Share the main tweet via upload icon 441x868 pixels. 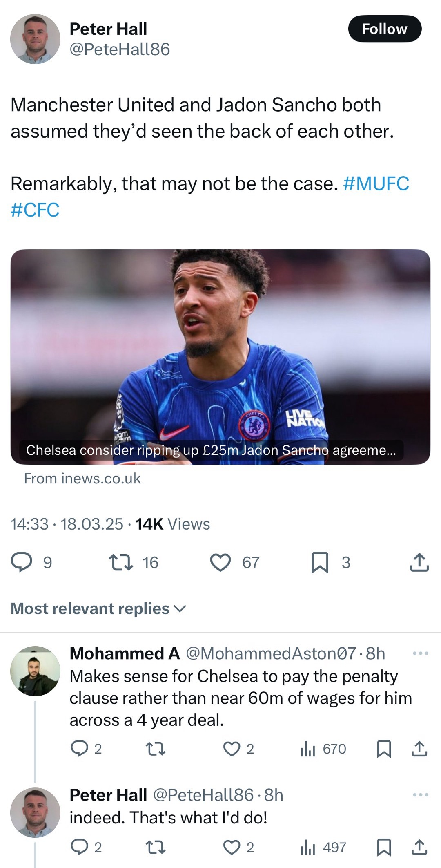(419, 562)
